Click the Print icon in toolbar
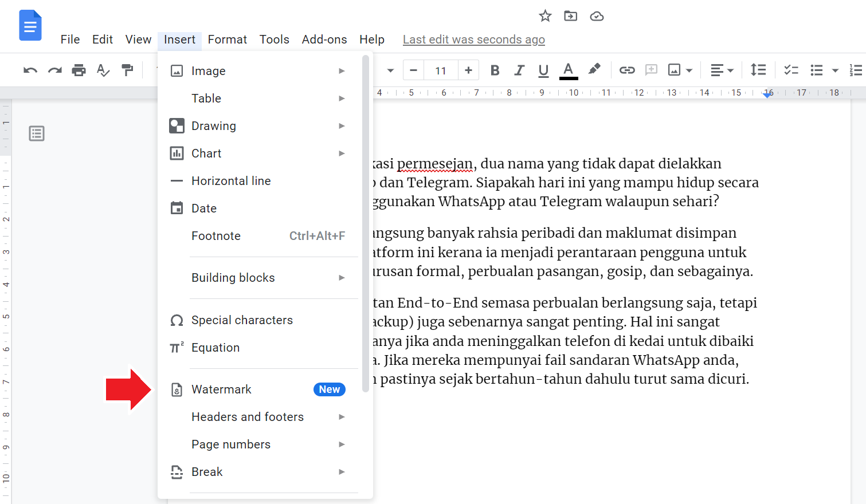The width and height of the screenshot is (866, 504). click(79, 70)
